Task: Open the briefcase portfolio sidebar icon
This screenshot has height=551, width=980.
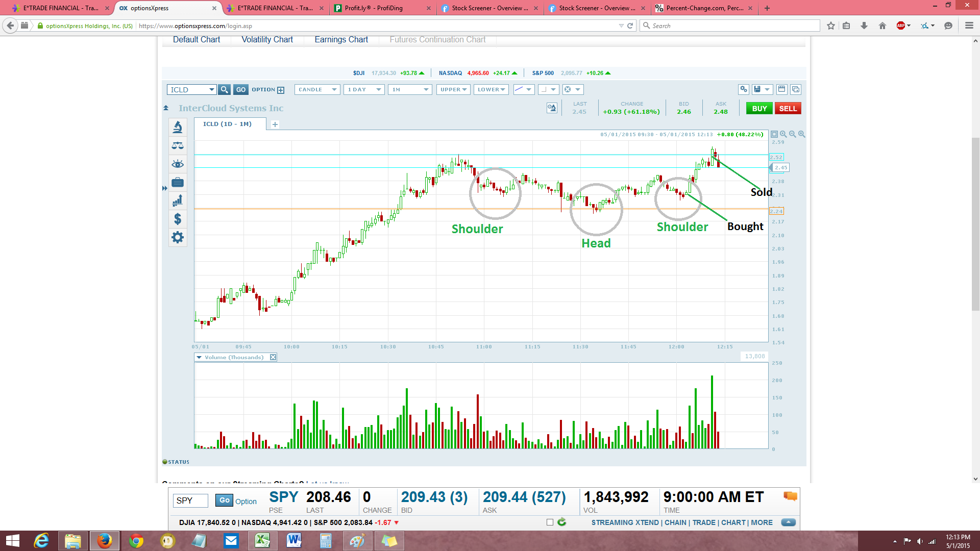Action: coord(178,182)
